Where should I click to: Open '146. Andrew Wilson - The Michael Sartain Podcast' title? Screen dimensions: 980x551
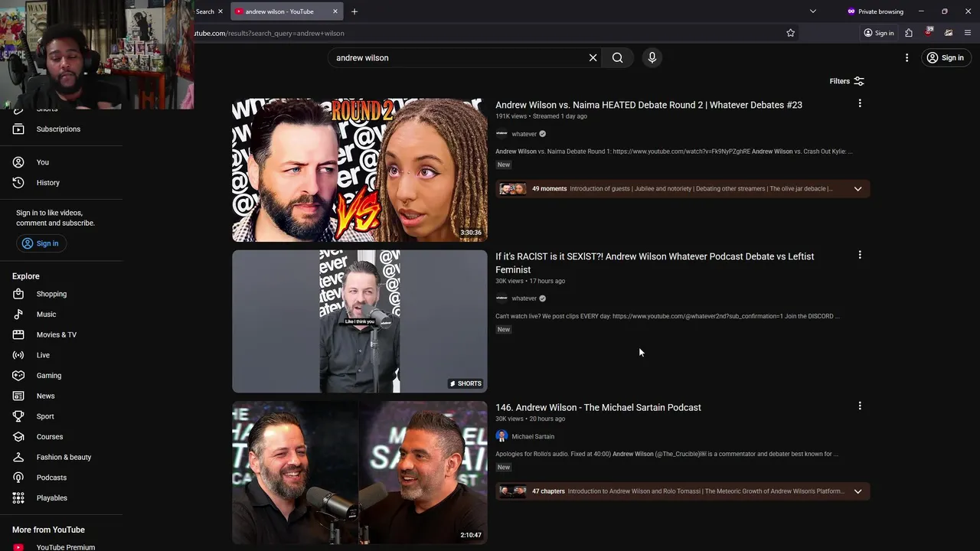tap(598, 407)
